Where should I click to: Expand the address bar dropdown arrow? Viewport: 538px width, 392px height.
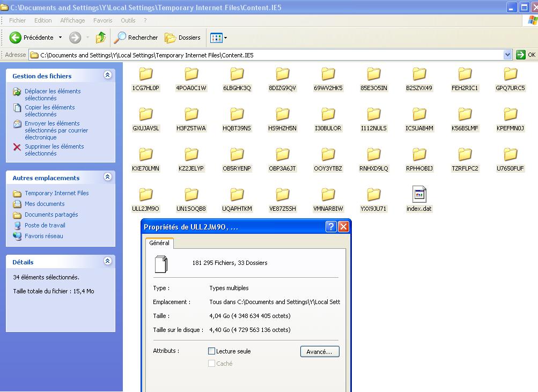pos(507,55)
